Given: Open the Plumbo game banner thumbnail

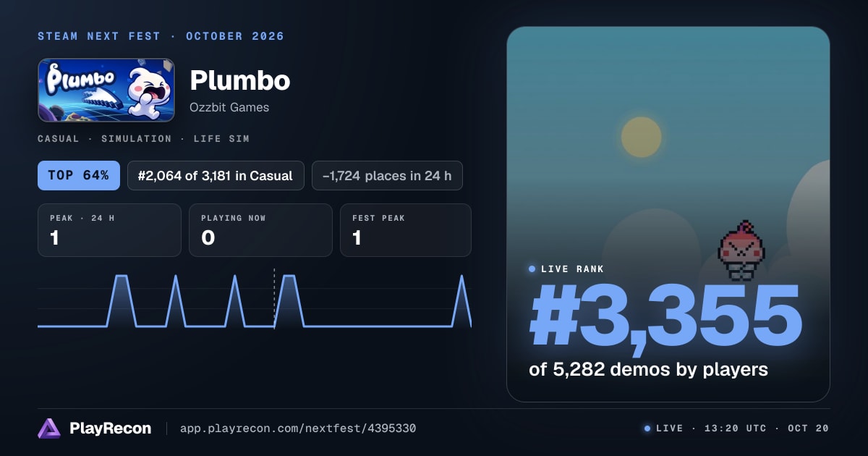Looking at the screenshot, I should pos(106,90).
